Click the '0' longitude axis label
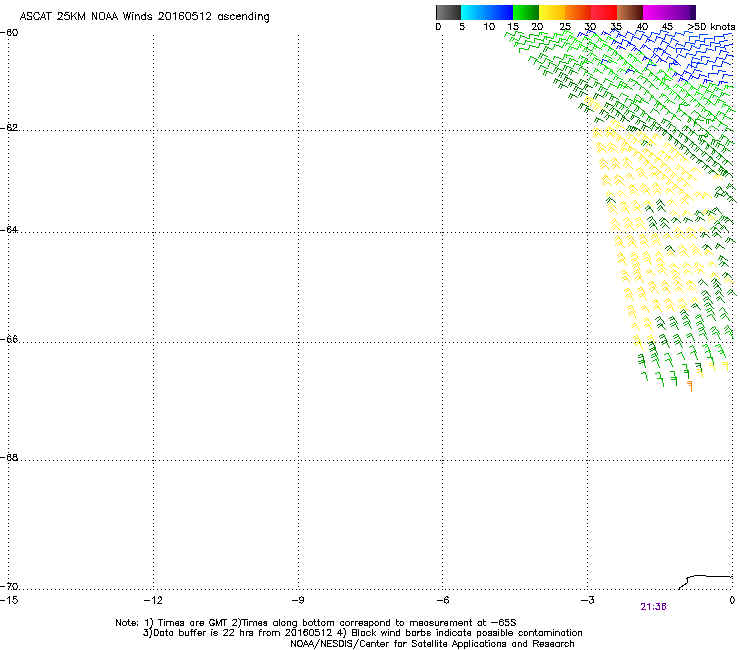The width and height of the screenshot is (740, 650). [x=732, y=600]
